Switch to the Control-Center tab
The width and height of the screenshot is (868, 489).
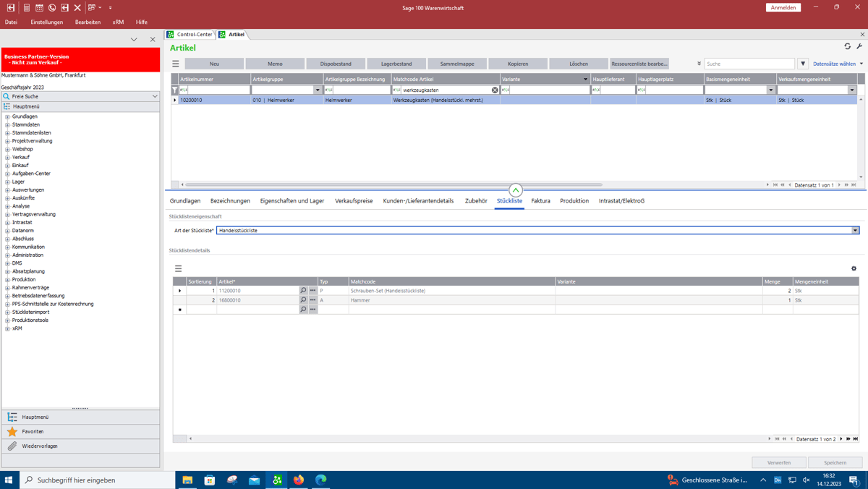click(190, 35)
